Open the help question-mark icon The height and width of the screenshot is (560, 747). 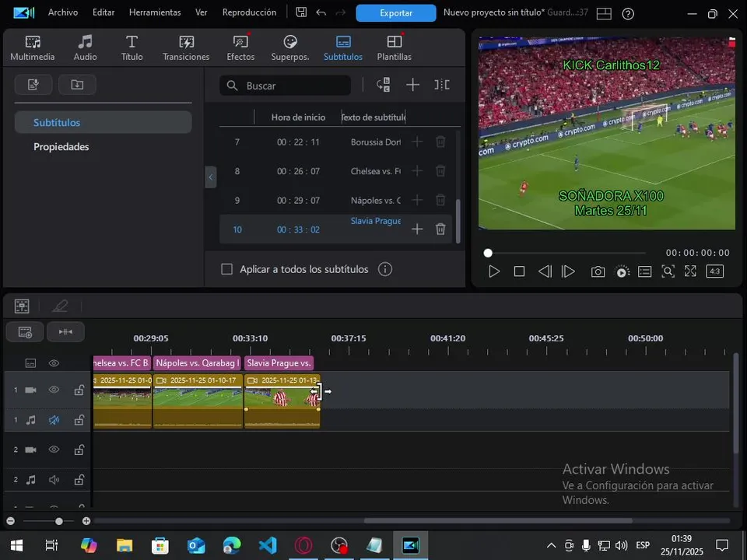point(628,14)
